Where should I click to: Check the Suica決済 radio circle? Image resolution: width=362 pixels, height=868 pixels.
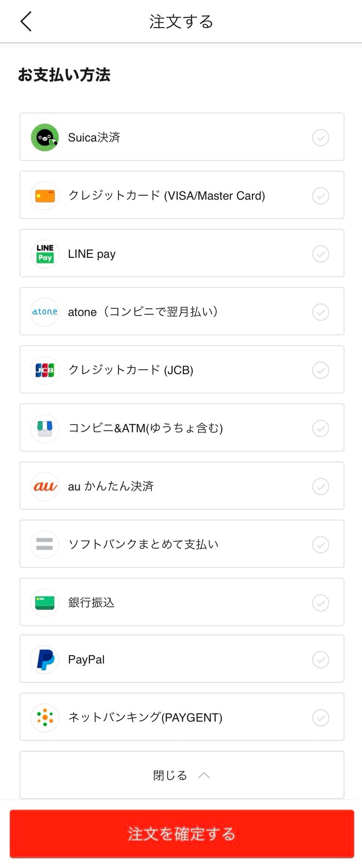click(x=320, y=138)
